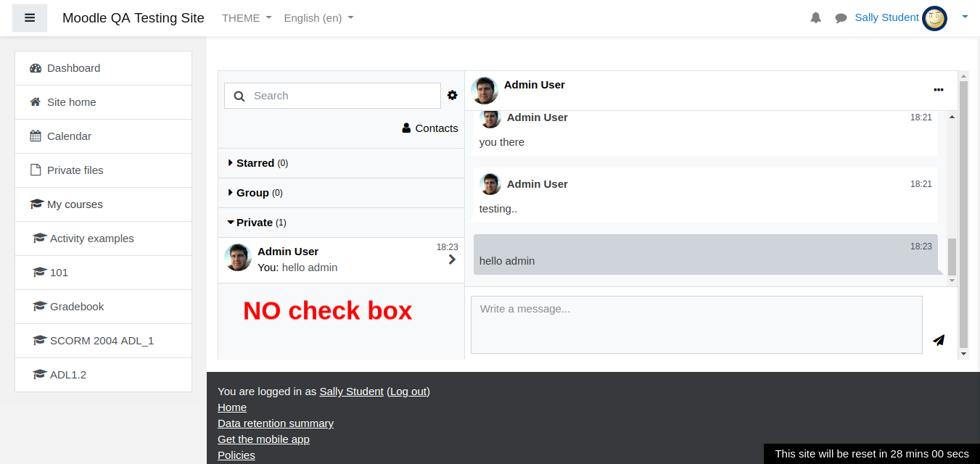The image size is (980, 464).
Task: Click Admin User avatar in Private list
Action: 238,257
